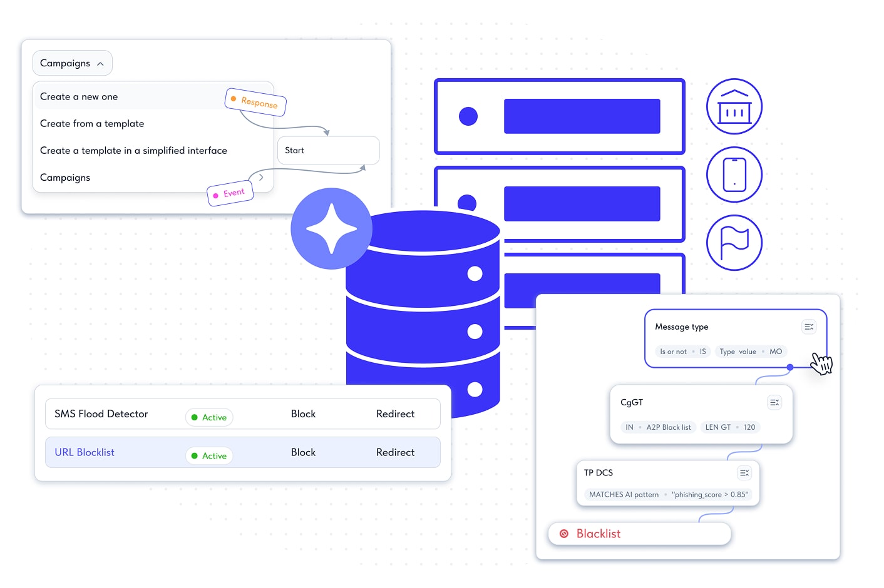Screen dimensions: 884x588
Task: Toggle Active status for URL Blocklist
Action: (x=209, y=456)
